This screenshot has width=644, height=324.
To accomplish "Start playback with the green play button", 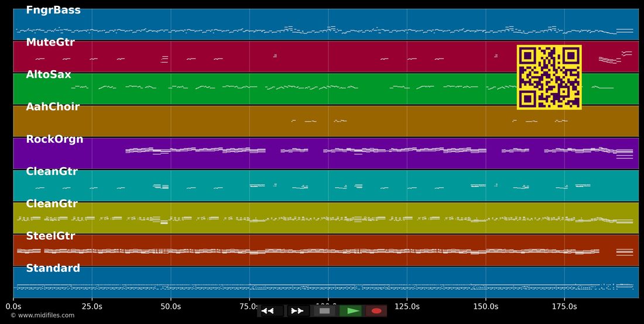I will 351,311.
